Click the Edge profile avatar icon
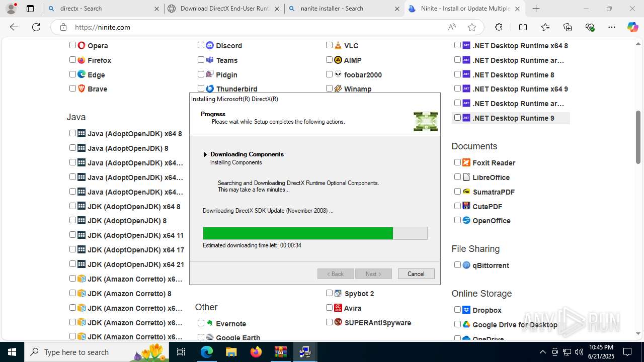This screenshot has width=644, height=362. (11, 9)
